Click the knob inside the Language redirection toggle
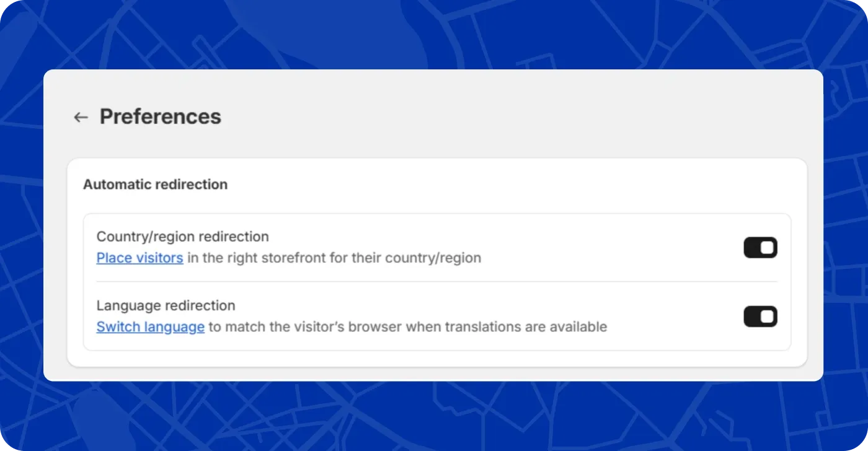The image size is (868, 451). [767, 317]
